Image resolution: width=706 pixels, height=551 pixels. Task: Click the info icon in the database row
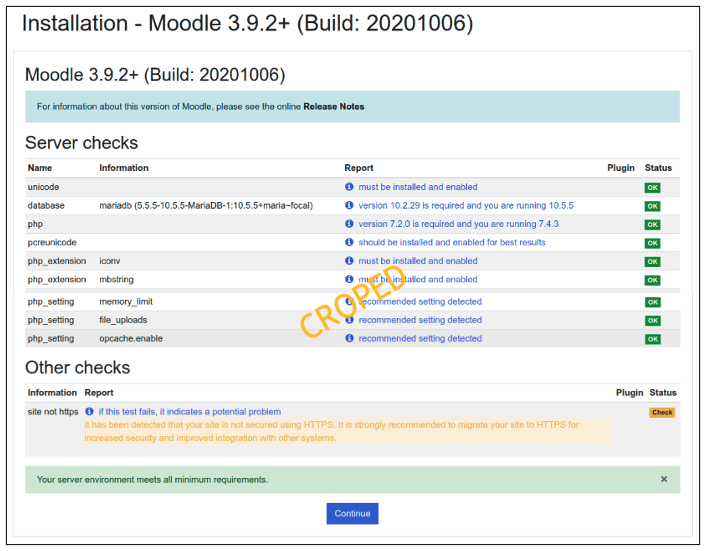click(x=349, y=205)
